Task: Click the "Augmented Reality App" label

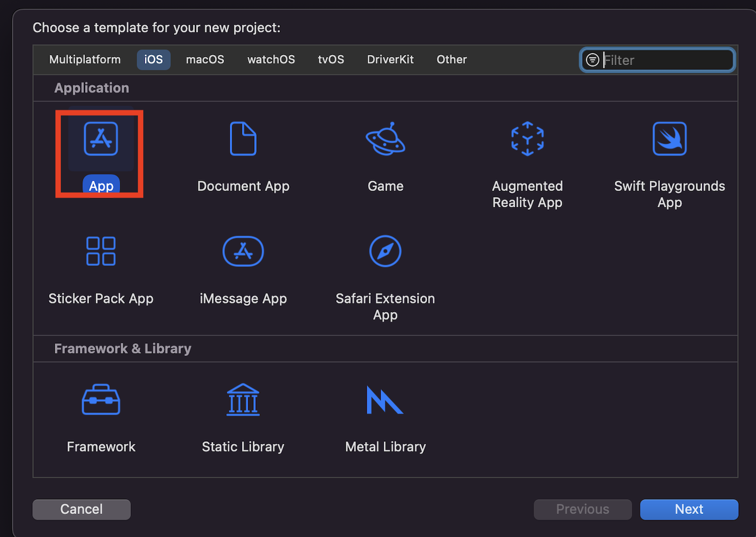Action: pyautogui.click(x=527, y=194)
